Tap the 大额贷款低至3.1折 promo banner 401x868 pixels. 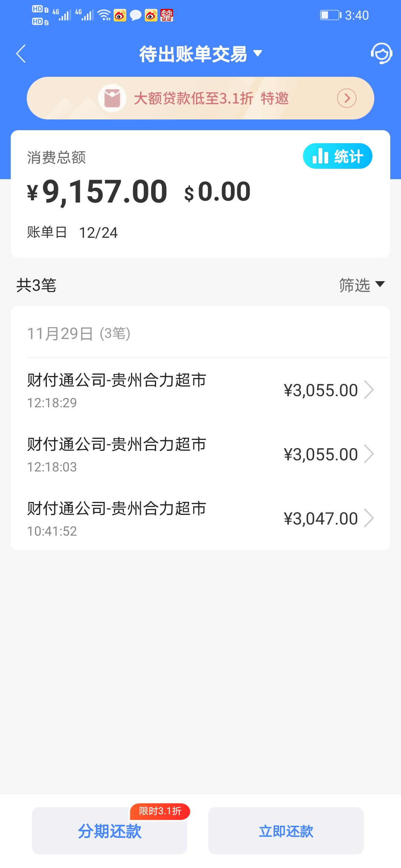(x=211, y=98)
